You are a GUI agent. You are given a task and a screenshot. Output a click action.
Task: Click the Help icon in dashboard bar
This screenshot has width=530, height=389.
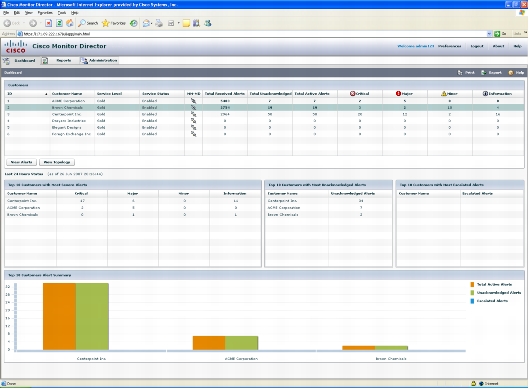coord(511,73)
